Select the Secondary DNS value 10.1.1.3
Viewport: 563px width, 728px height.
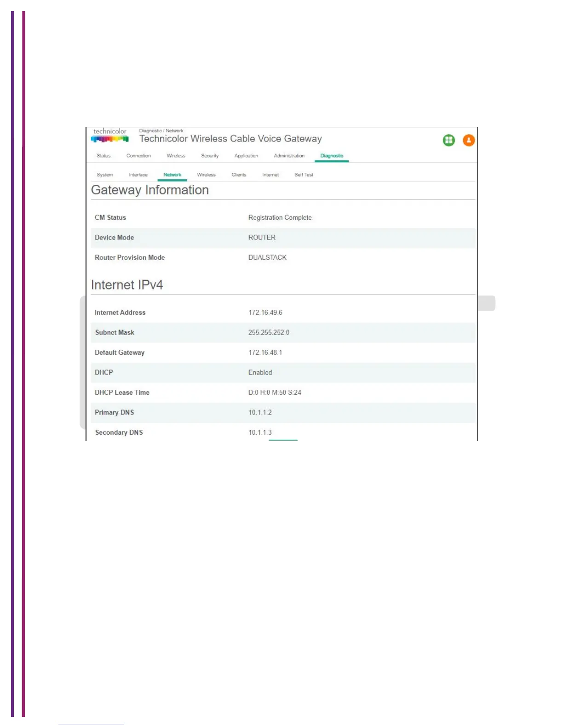tap(260, 432)
